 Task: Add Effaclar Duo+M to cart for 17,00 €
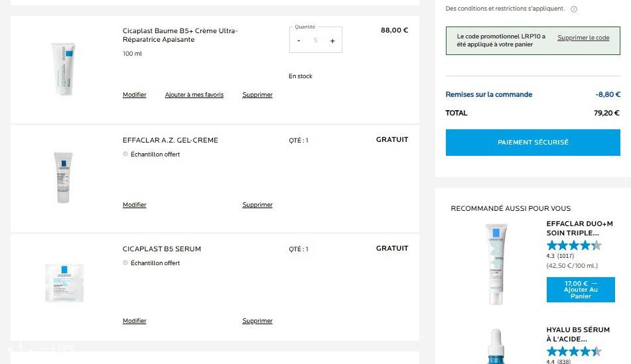[581, 290]
